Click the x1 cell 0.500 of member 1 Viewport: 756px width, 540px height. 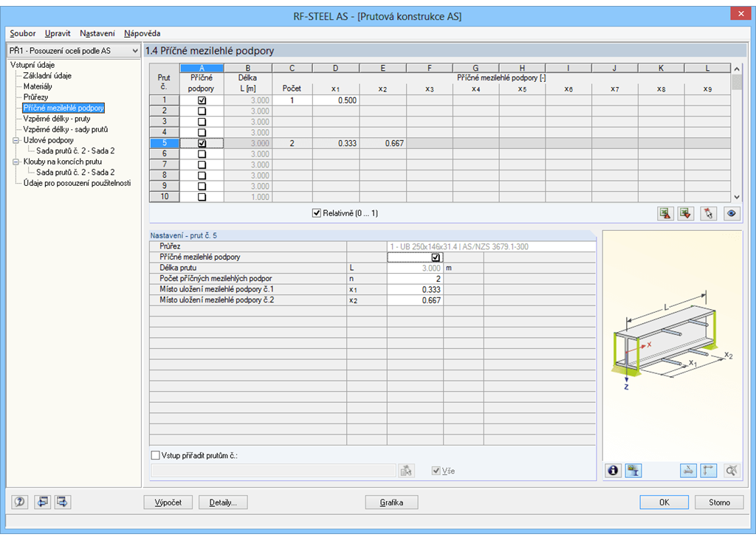[336, 100]
